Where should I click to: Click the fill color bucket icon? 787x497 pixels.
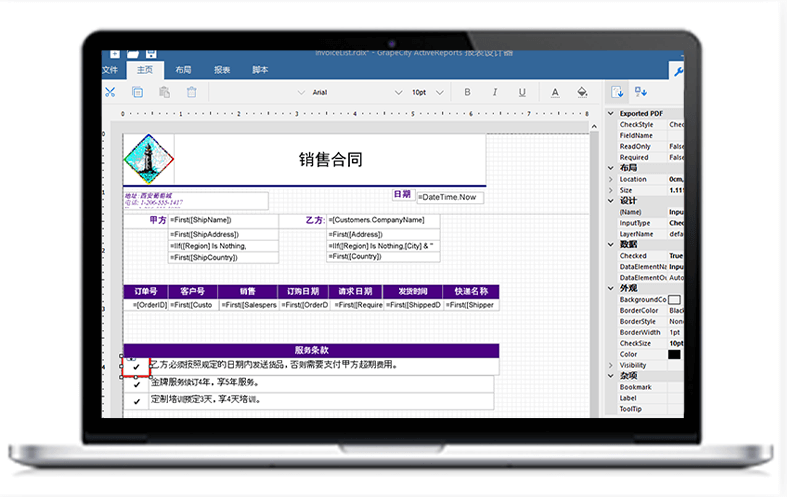tap(582, 92)
